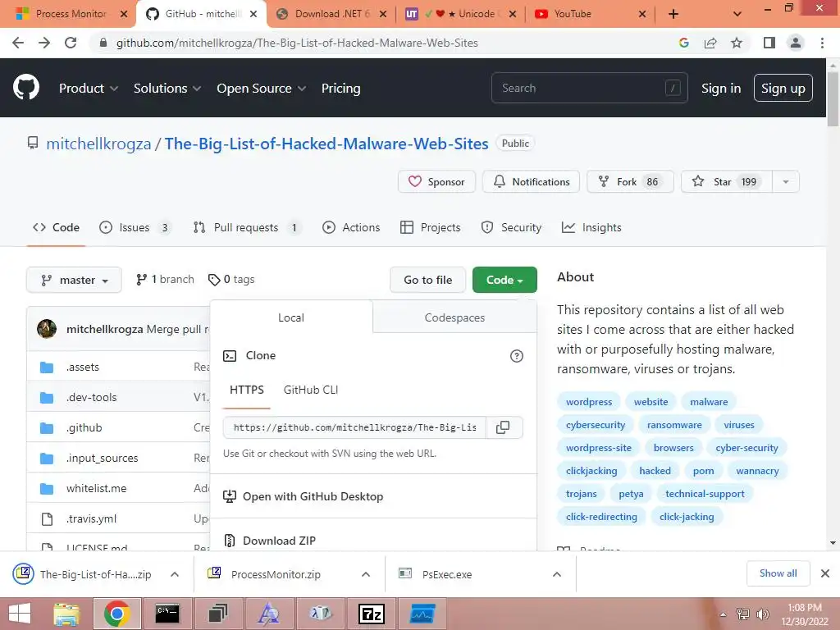Click into the GitHub Search field
This screenshot has height=630, width=840.
tap(589, 88)
